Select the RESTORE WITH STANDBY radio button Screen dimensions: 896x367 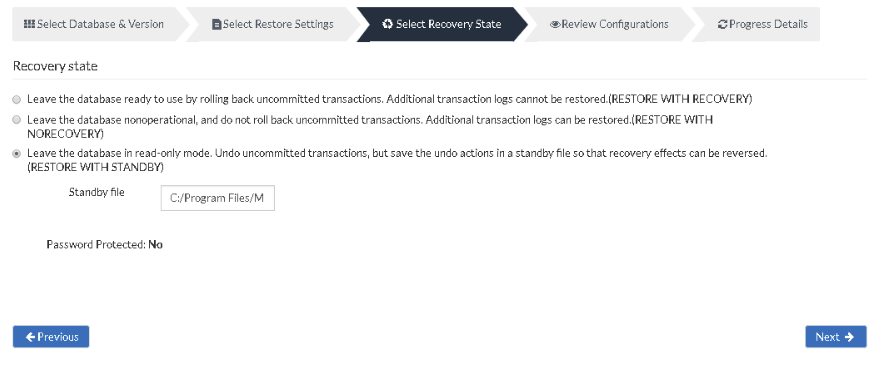pyautogui.click(x=17, y=154)
